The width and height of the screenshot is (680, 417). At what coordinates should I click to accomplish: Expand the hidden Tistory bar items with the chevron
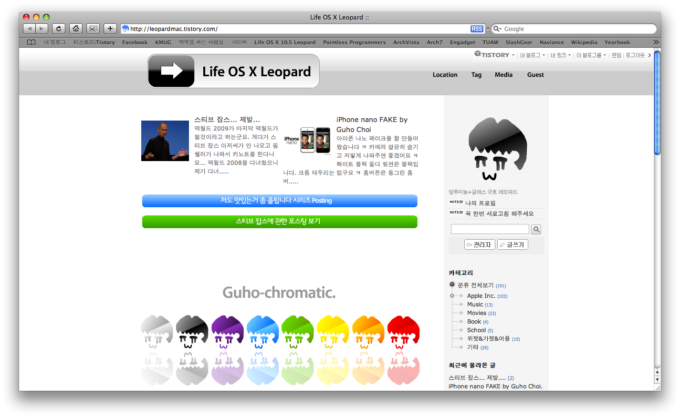click(x=649, y=55)
